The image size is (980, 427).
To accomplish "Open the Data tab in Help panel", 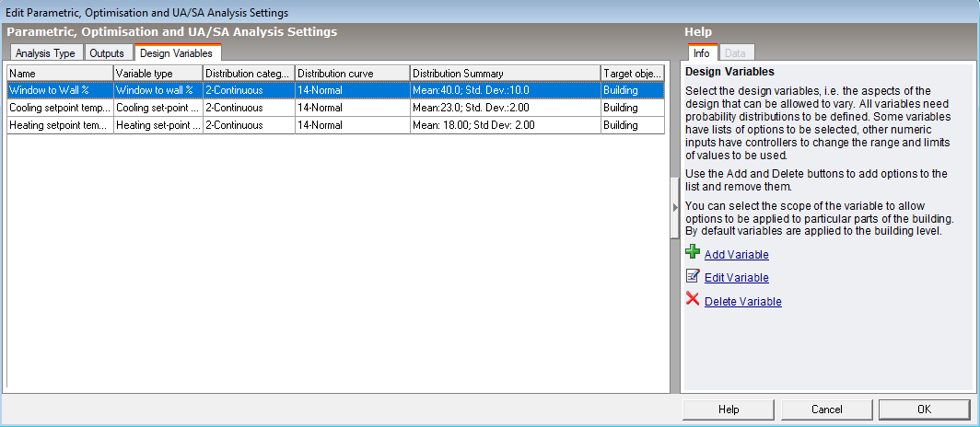I will click(735, 53).
